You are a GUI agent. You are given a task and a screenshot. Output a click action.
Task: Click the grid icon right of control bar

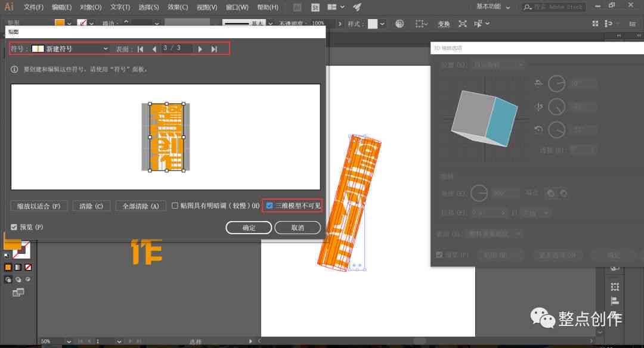(x=595, y=24)
